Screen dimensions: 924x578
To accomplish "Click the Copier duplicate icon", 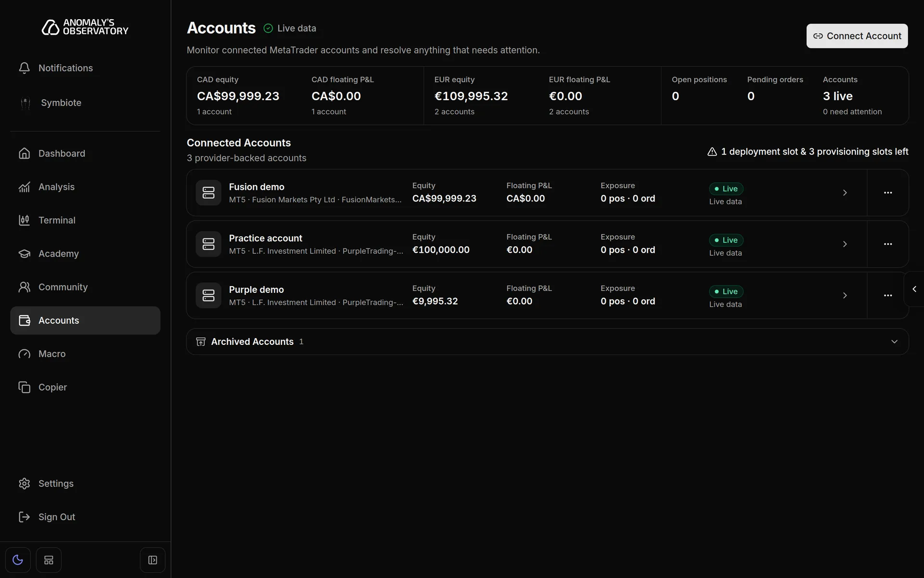I will [x=24, y=387].
